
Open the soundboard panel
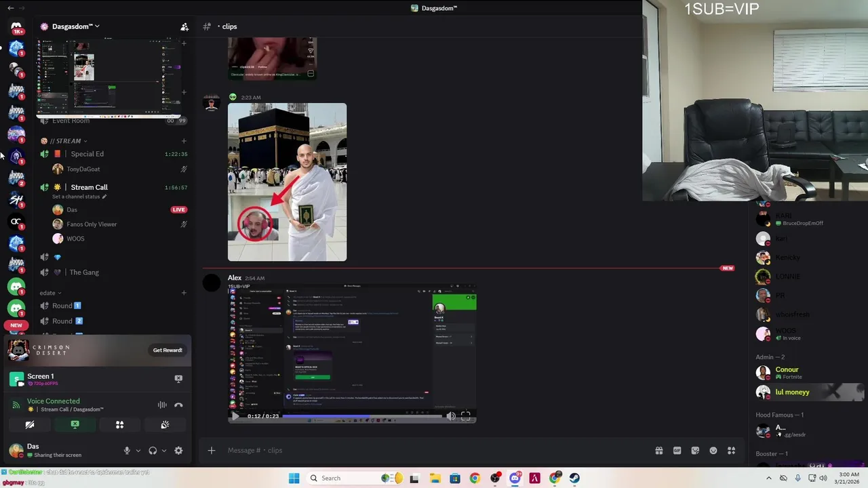click(x=165, y=425)
